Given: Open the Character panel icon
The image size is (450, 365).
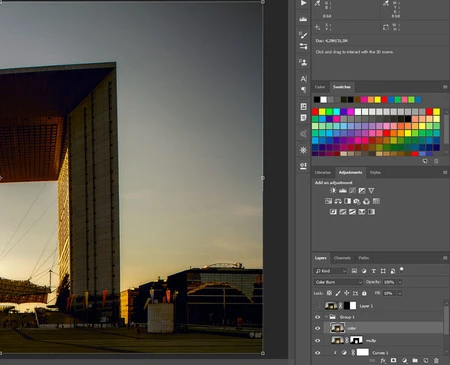Looking at the screenshot, I should pyautogui.click(x=303, y=79).
